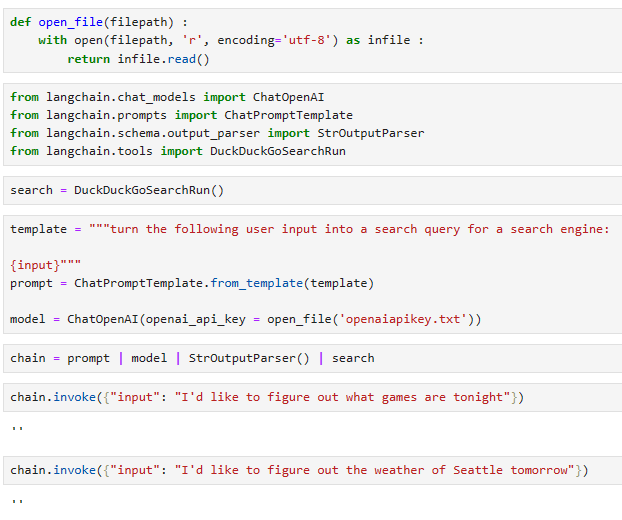Click the 'prompt = ChatPromptTemplate.from_template' line
This screenshot has height=520, width=622.
(192, 283)
